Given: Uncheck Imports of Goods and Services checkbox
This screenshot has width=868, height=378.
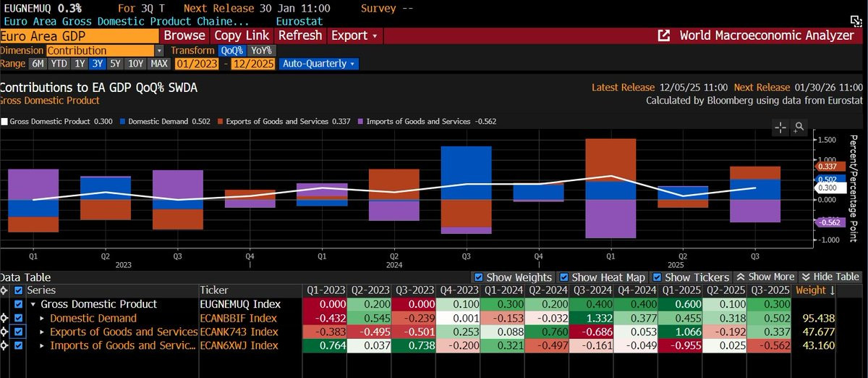Looking at the screenshot, I should tap(18, 345).
